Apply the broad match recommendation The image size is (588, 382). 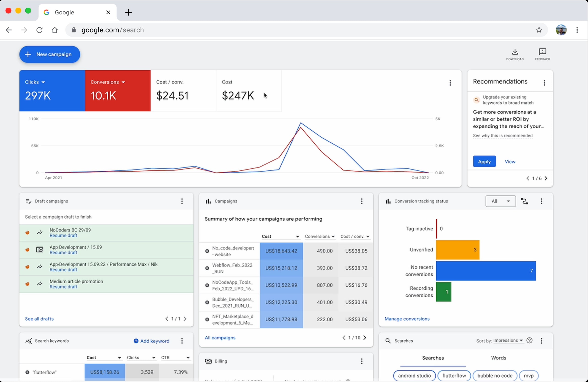coord(484,161)
